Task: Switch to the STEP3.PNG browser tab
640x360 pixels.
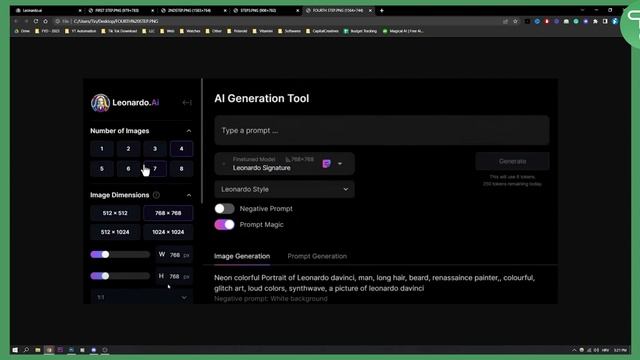Action: pos(265,11)
